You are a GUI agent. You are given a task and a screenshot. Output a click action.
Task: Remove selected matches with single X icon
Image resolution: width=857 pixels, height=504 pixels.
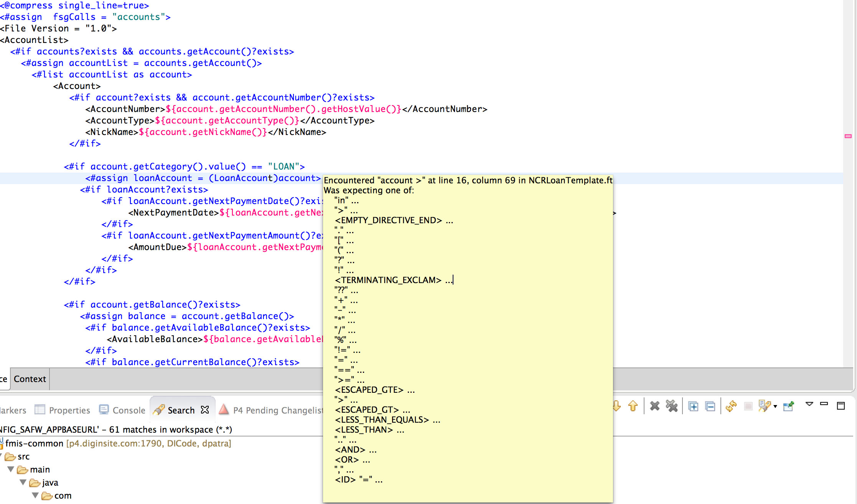pos(655,406)
